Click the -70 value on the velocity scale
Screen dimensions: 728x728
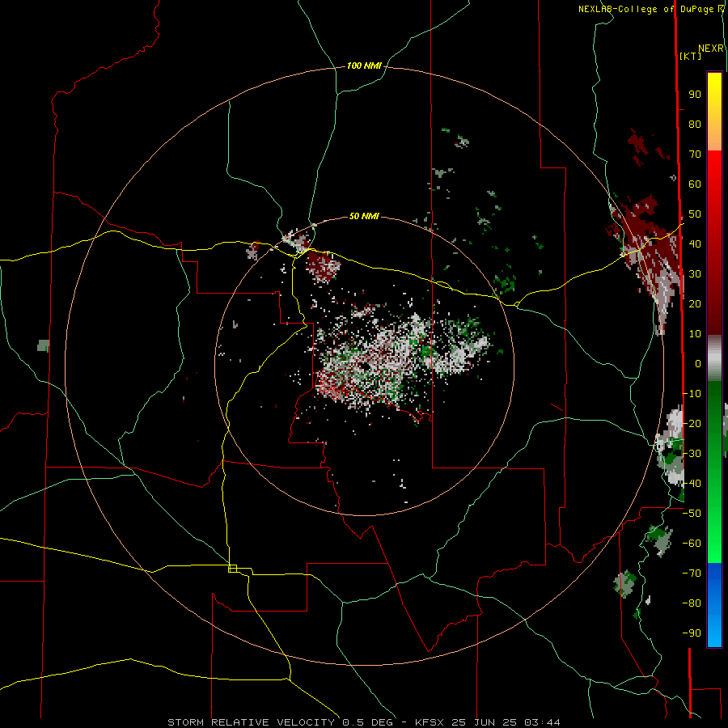click(692, 574)
